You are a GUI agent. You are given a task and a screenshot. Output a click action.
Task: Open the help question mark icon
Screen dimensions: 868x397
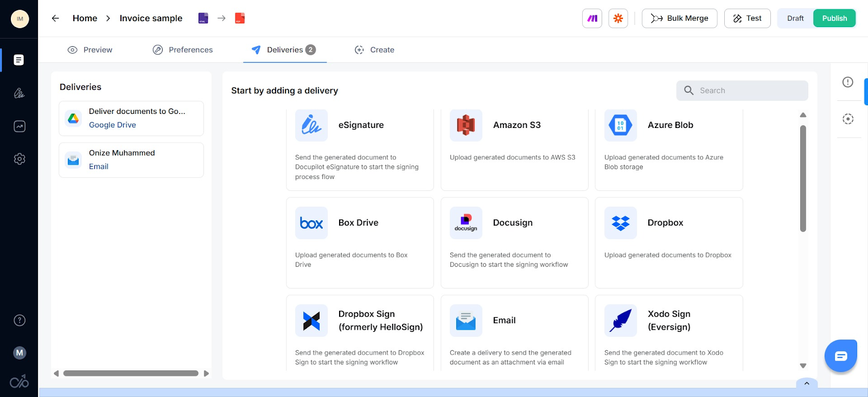point(20,321)
